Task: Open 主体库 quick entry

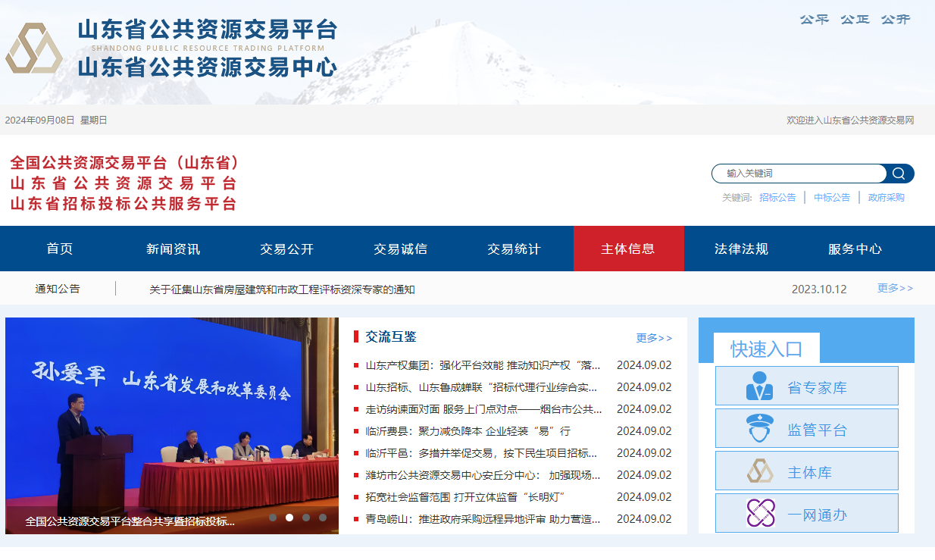Action: [x=806, y=471]
